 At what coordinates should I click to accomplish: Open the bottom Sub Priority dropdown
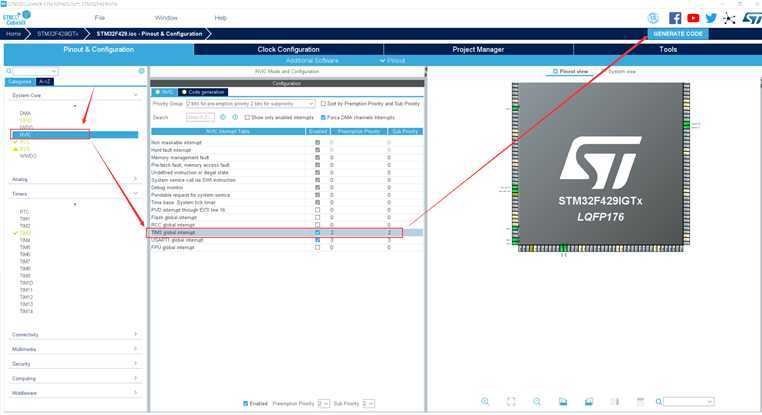click(368, 403)
